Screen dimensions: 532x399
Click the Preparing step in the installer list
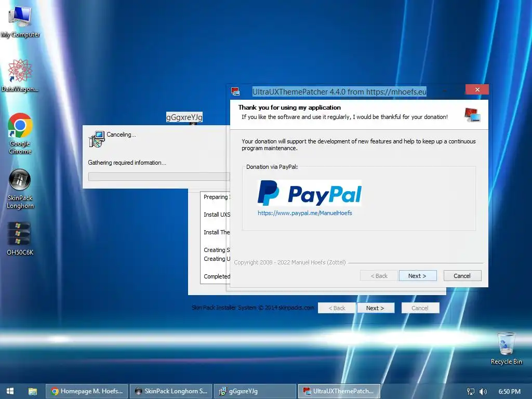pos(217,197)
